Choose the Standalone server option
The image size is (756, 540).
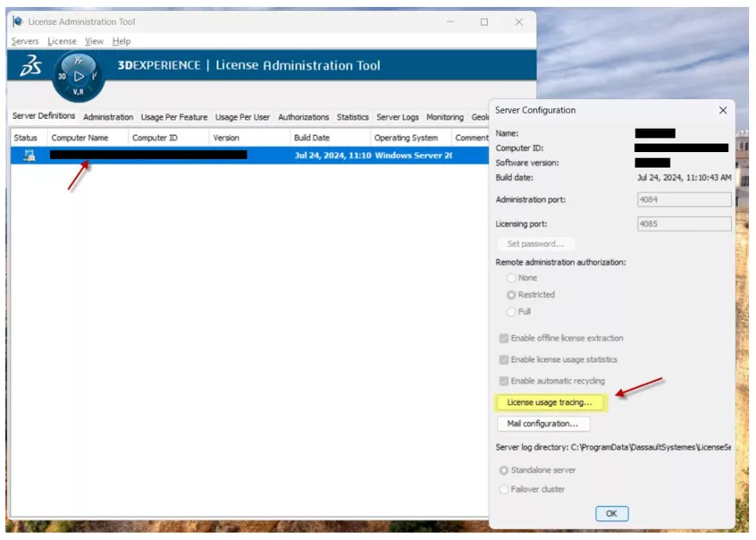504,470
